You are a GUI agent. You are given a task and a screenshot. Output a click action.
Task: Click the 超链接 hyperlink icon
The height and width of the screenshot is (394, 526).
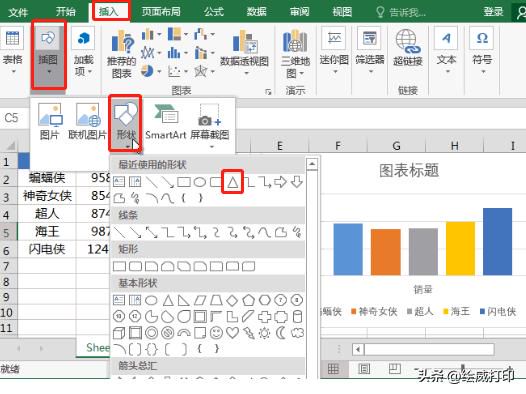(x=407, y=48)
